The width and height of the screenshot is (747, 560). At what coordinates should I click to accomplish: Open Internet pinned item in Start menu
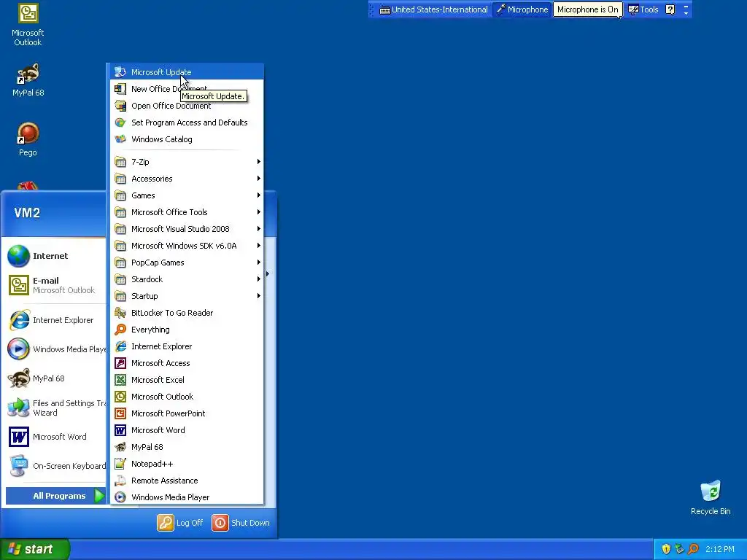(55, 256)
